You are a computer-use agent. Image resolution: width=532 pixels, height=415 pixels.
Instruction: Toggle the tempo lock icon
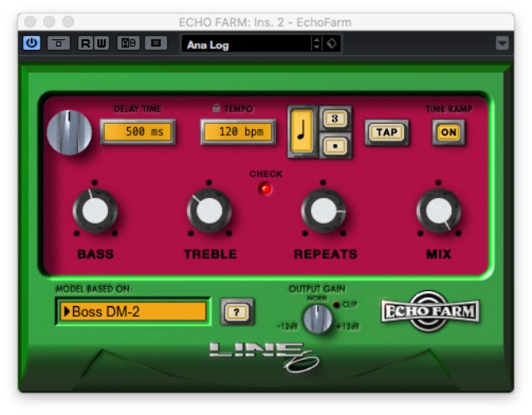tap(216, 108)
